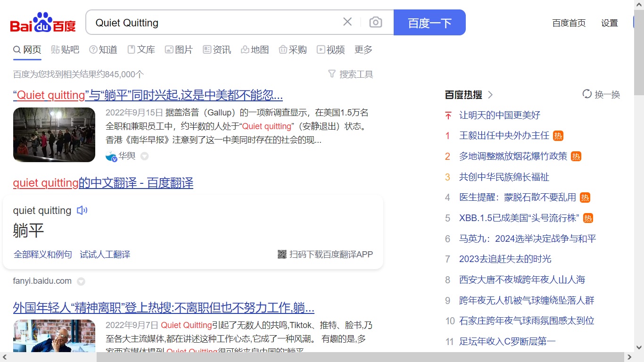The width and height of the screenshot is (644, 362).
Task: Open hot search 马英九：2024选举决定战争与和平
Action: pos(528,239)
